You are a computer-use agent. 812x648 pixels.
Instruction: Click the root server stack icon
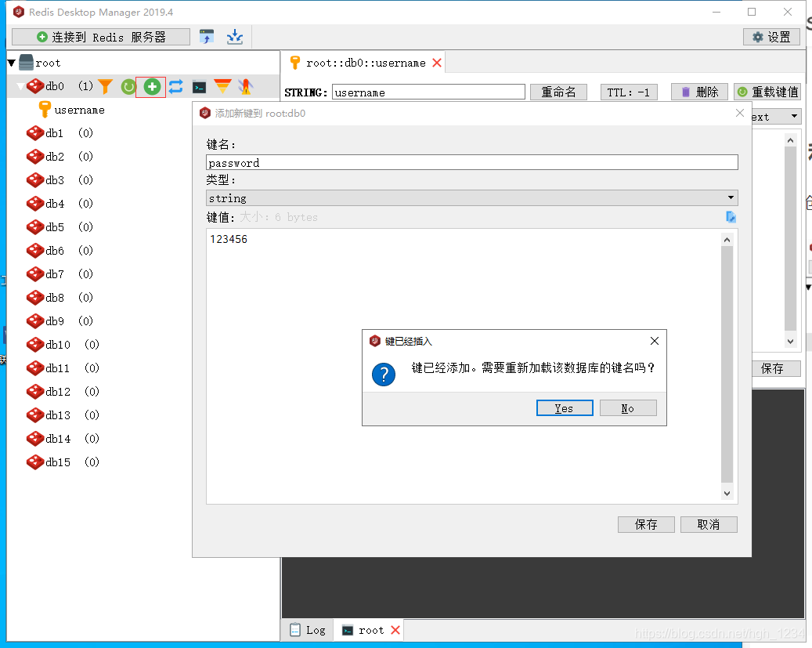[26, 63]
